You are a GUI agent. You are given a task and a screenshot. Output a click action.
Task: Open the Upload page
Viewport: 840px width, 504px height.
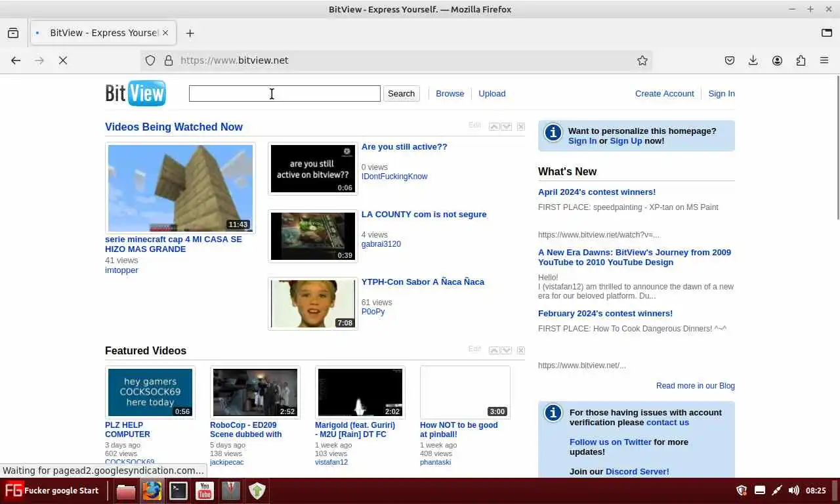click(x=492, y=93)
